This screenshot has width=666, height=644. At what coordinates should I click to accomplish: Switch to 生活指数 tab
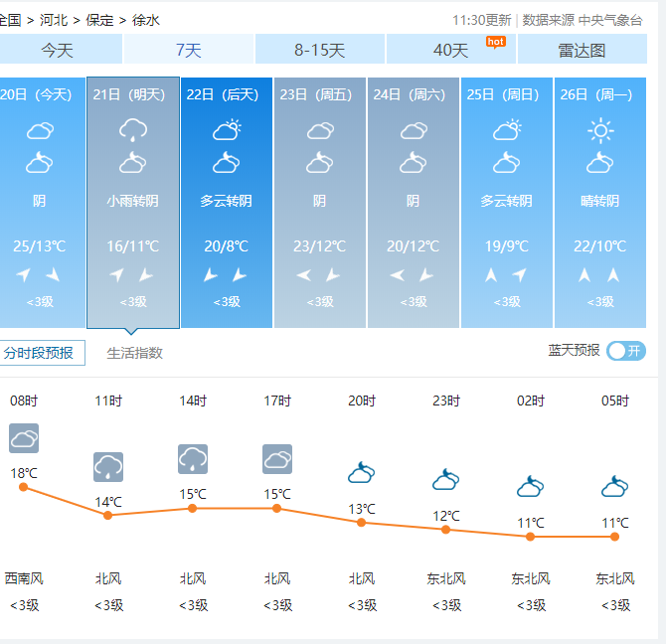click(135, 353)
